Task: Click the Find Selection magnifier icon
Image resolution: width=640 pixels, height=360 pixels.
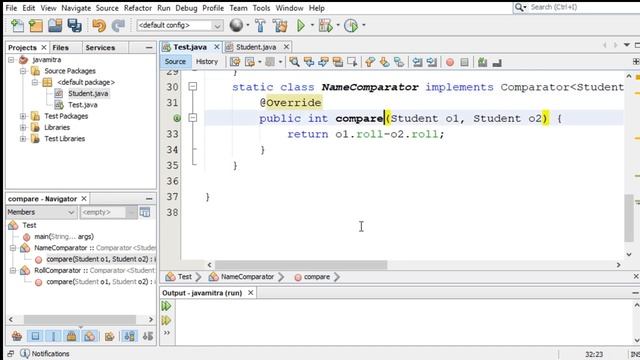Action: click(294, 62)
